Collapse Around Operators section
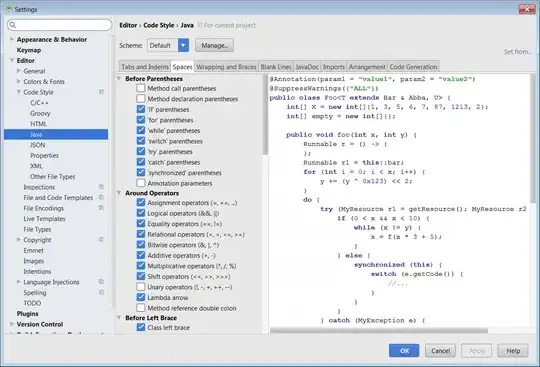The image size is (540, 367). [119, 193]
